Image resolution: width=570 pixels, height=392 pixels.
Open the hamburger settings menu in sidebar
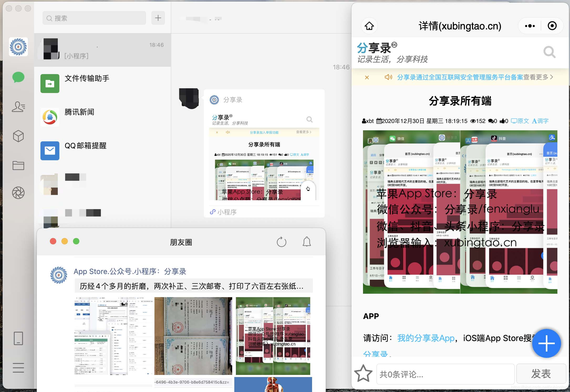click(x=18, y=367)
